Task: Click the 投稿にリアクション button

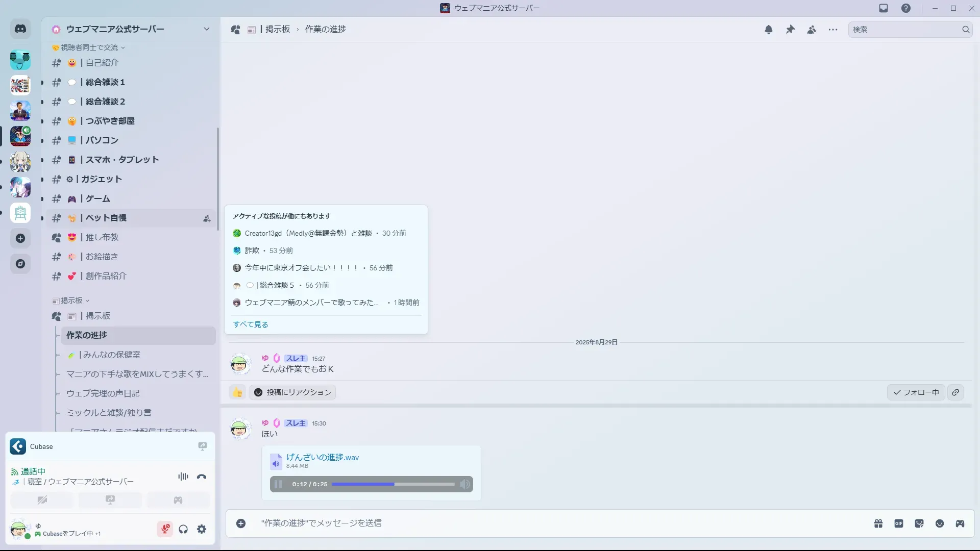Action: [x=292, y=392]
